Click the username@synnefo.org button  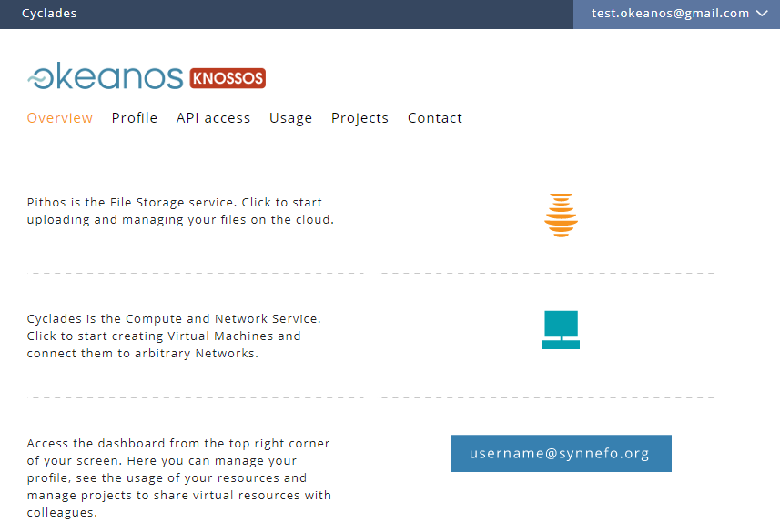coord(561,453)
